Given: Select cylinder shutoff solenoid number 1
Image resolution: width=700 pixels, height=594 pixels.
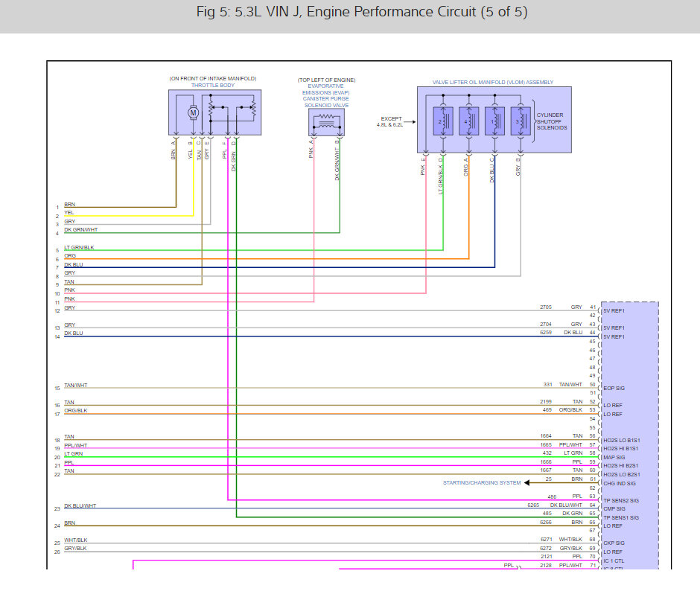Looking at the screenshot, I should pyautogui.click(x=494, y=121).
